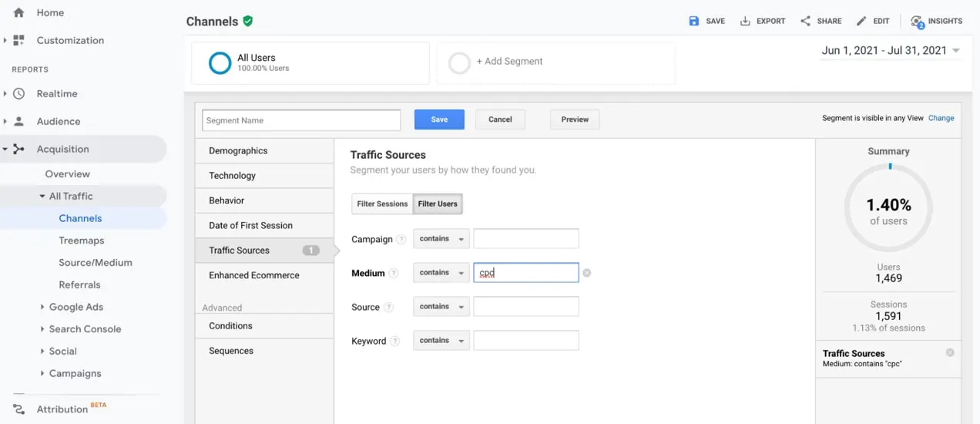Open Insights with its badge icon
Image resolution: width=980 pixels, height=424 pixels.
point(917,22)
